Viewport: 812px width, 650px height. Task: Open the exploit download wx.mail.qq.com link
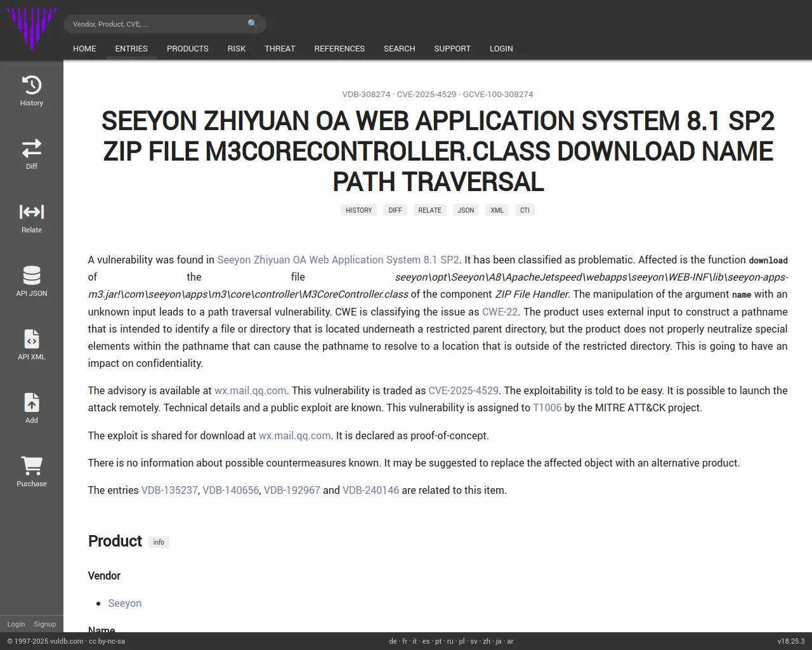pyautogui.click(x=295, y=435)
